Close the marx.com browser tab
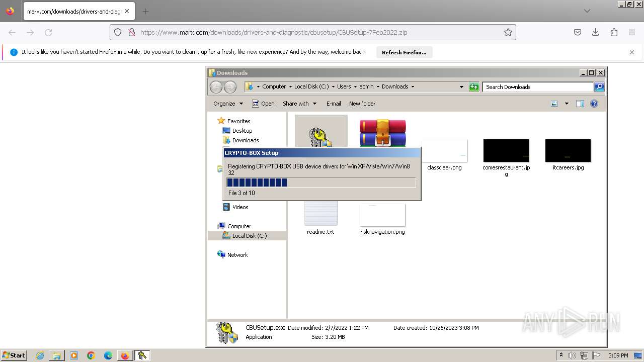 coord(126,11)
